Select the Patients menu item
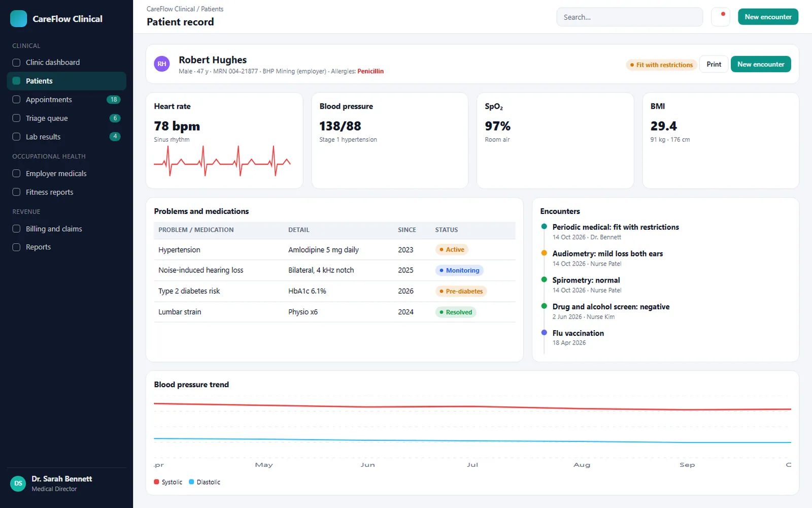812x508 pixels. click(66, 81)
